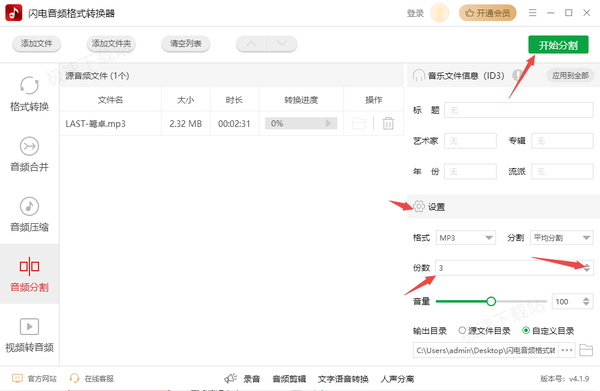Click the 添加文件夹 button
600x391 pixels.
[x=111, y=44]
